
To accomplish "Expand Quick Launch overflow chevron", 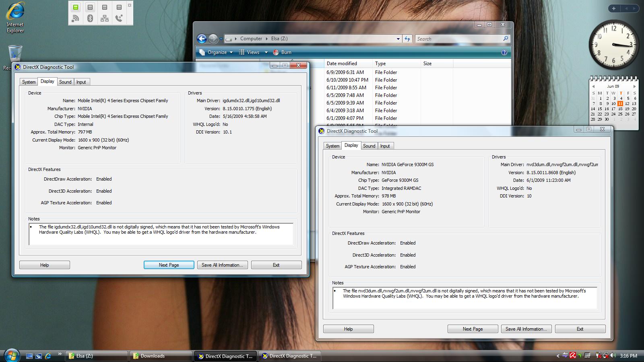I will tap(60, 354).
